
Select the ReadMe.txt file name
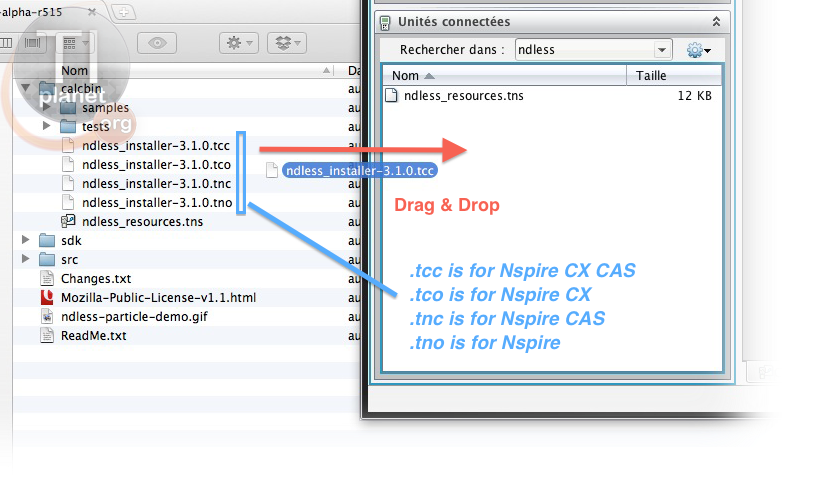94,336
